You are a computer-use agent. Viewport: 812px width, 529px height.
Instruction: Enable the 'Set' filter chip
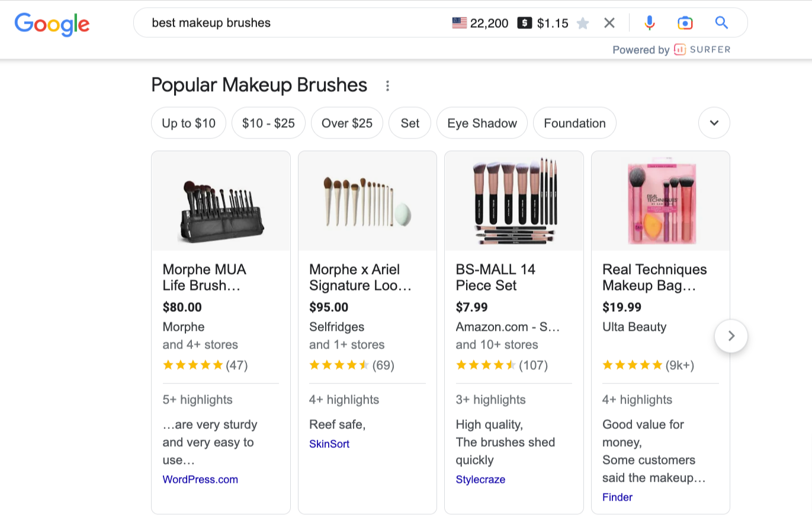pos(409,123)
